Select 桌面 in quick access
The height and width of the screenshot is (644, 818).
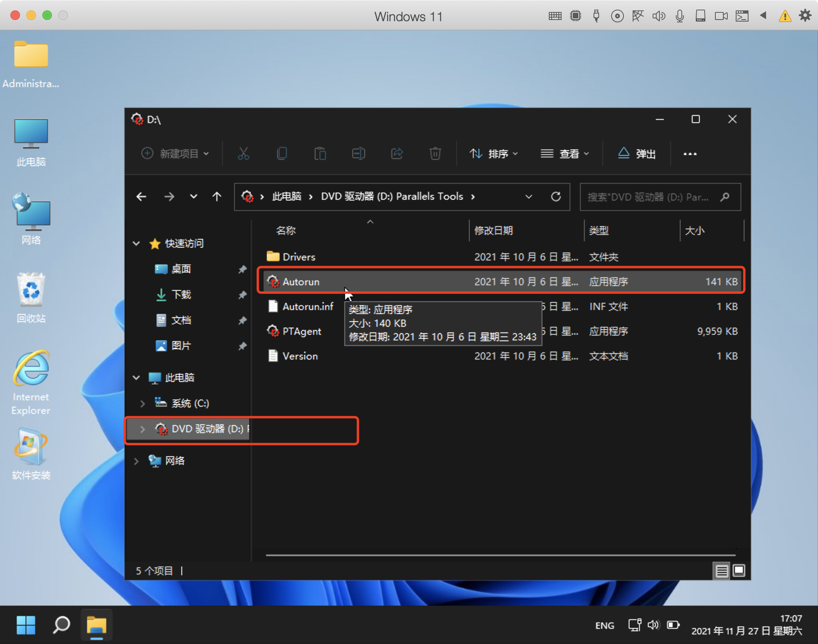point(181,269)
